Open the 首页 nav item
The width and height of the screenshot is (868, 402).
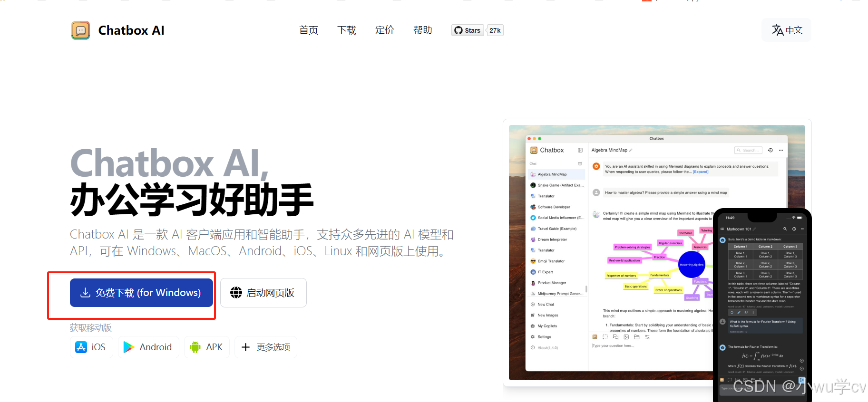tap(309, 30)
